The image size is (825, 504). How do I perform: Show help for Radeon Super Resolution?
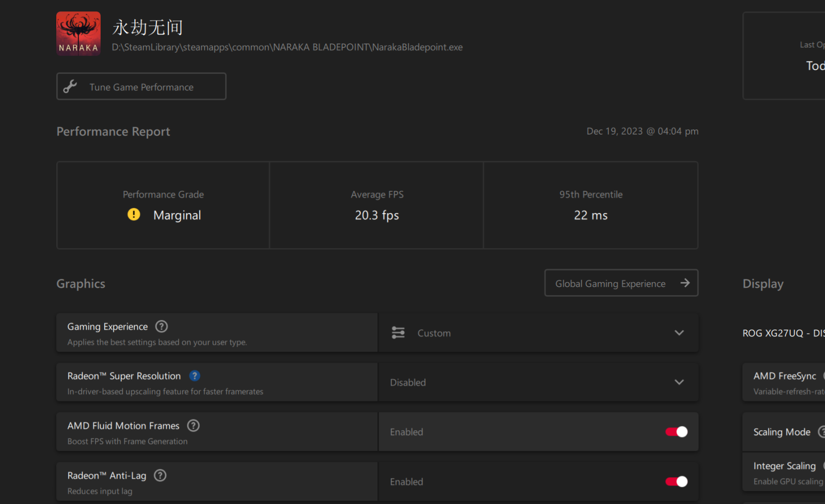point(195,376)
